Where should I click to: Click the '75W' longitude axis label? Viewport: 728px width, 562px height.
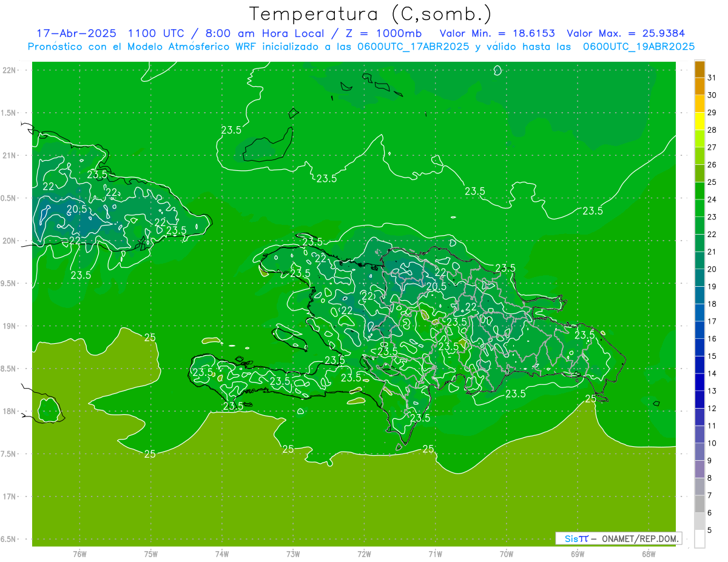(150, 554)
